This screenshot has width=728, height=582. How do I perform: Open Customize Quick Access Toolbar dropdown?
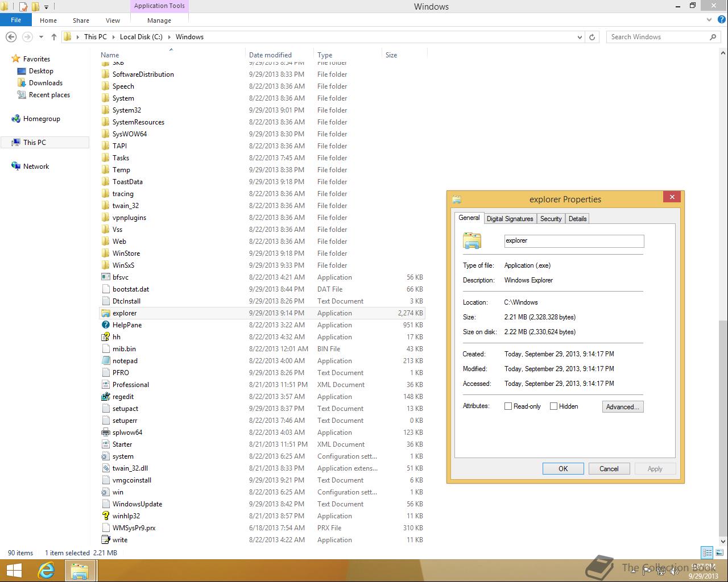tap(47, 7)
